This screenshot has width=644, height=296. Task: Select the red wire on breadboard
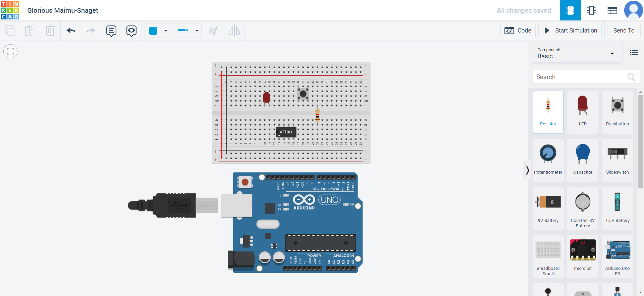[x=221, y=115]
